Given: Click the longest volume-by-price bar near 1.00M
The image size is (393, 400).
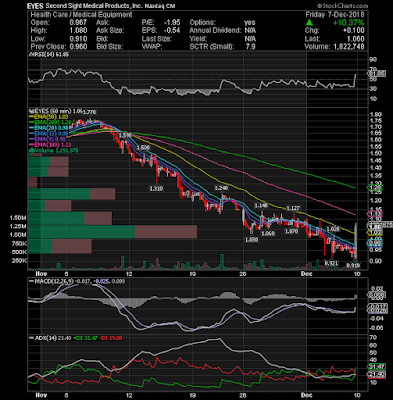Looking at the screenshot, I should (113, 232).
